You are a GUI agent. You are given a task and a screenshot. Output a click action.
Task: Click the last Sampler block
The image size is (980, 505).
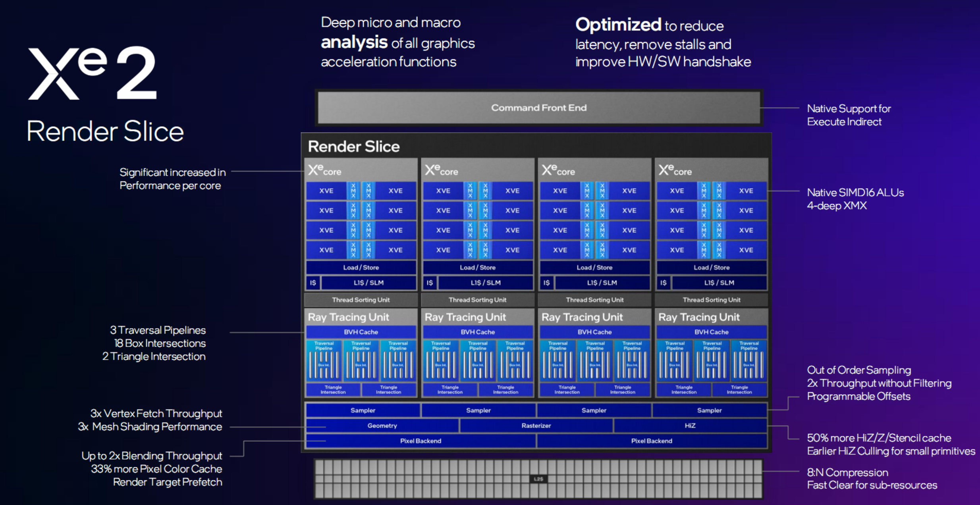(709, 410)
